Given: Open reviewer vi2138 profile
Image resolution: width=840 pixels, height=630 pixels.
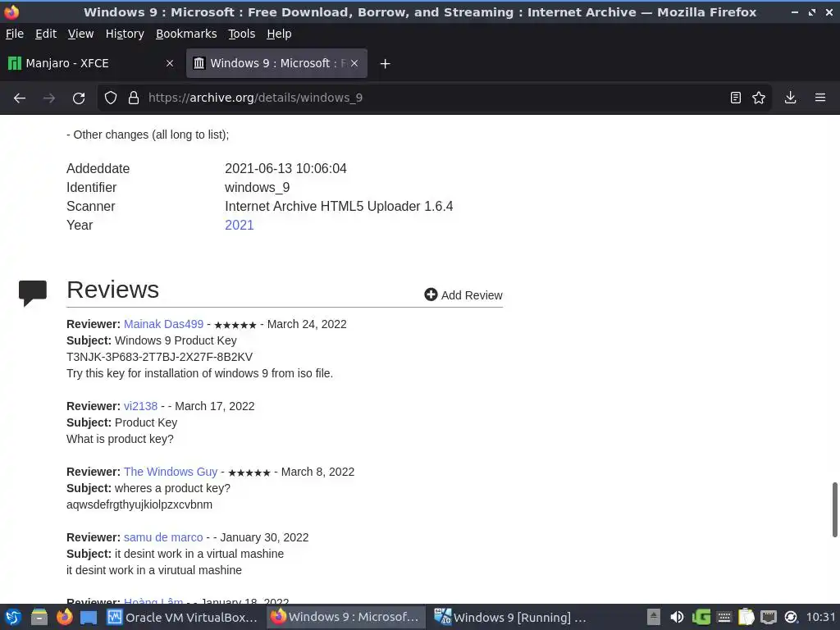Looking at the screenshot, I should click(140, 406).
